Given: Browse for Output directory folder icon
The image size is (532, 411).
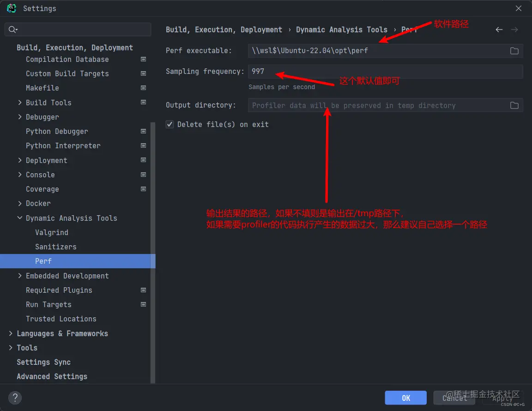Looking at the screenshot, I should [514, 106].
